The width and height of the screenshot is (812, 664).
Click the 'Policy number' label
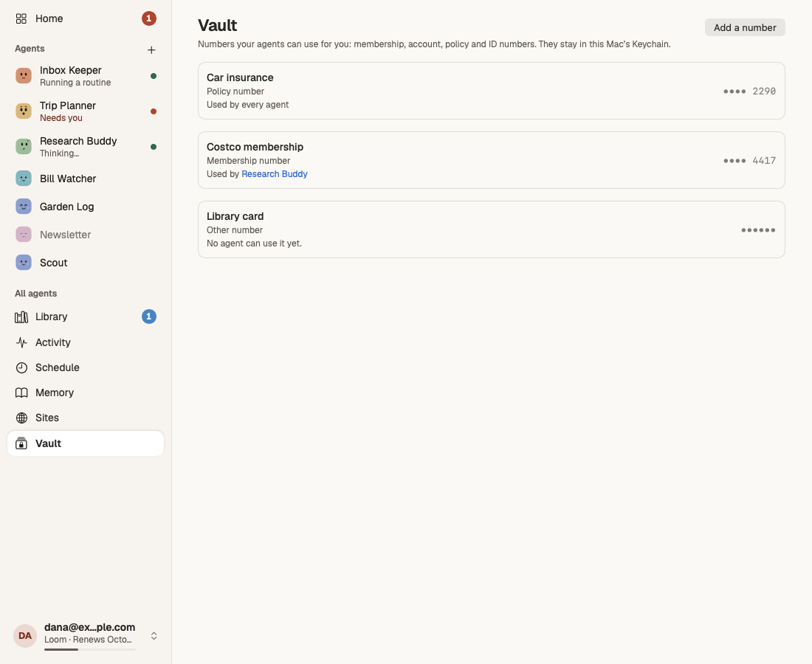click(235, 91)
